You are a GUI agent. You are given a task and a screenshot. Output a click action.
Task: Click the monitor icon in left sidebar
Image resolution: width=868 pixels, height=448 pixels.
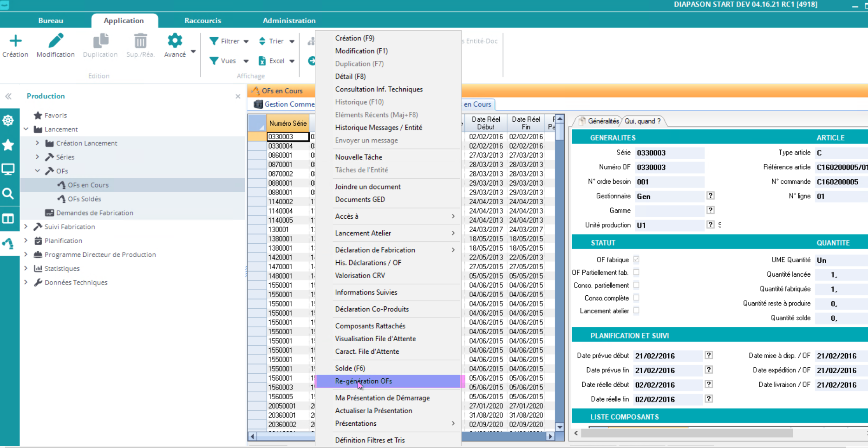8,169
